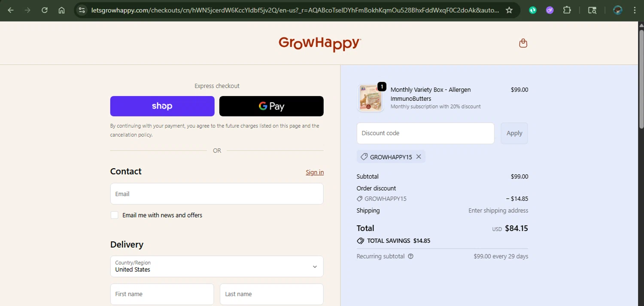Focus the First name field

tap(162, 294)
